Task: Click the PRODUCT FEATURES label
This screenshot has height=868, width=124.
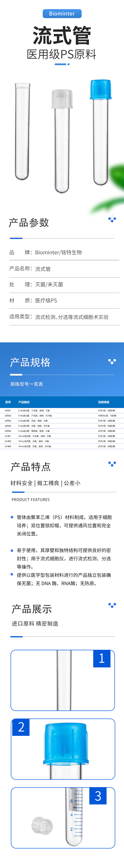Action: (31, 499)
